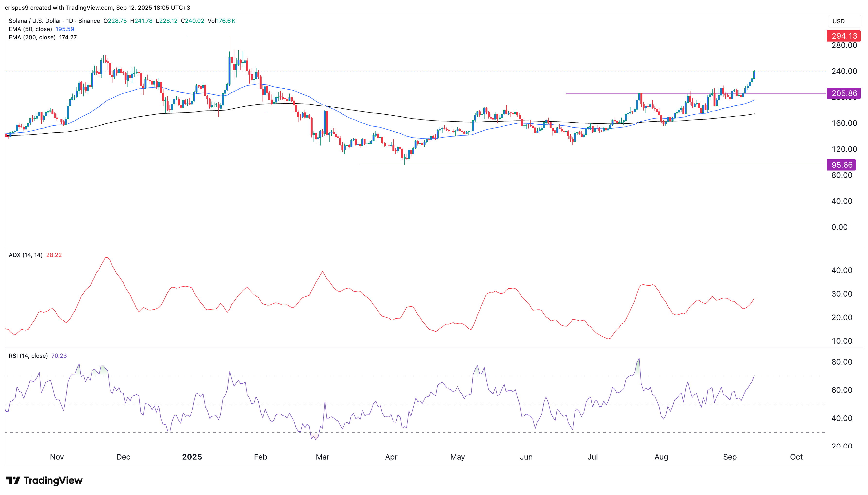Click the red 294.13 price label
This screenshot has width=868, height=495.
coord(843,36)
